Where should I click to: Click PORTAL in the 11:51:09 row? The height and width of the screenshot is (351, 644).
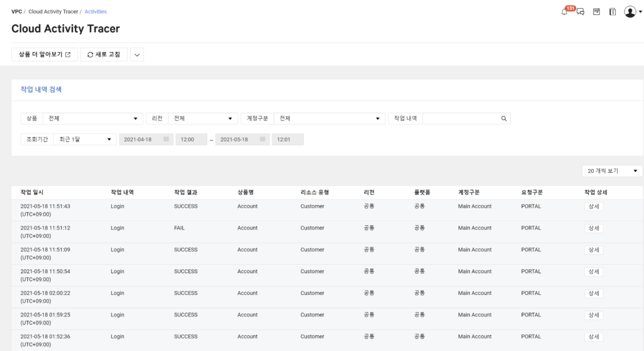tap(531, 250)
